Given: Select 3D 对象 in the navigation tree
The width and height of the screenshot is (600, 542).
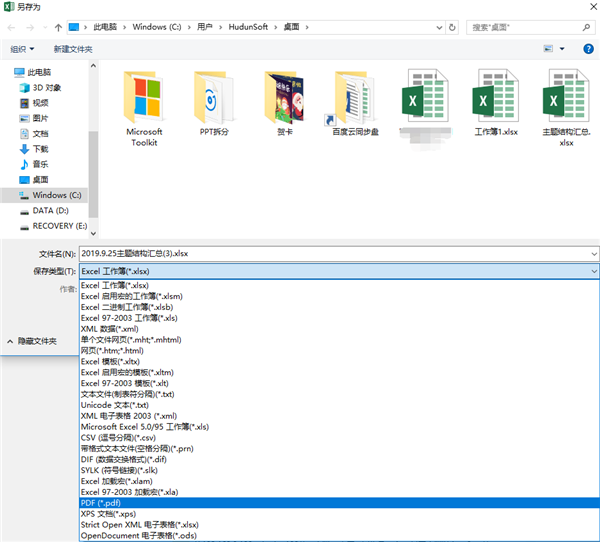Looking at the screenshot, I should click(x=41, y=88).
